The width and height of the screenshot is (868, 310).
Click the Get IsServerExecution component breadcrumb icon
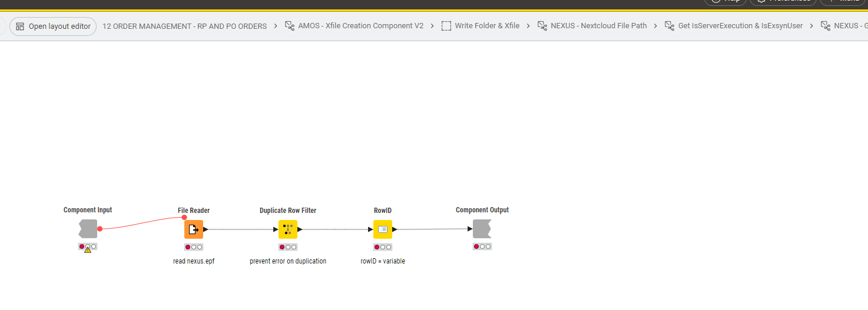click(670, 26)
